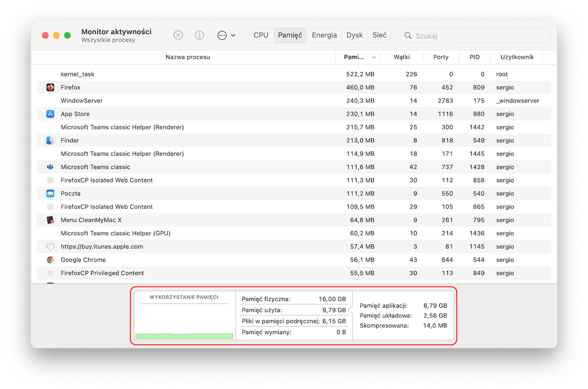Image resolution: width=588 pixels, height=389 pixels.
Task: Click the Google Chrome icon
Action: [50, 260]
